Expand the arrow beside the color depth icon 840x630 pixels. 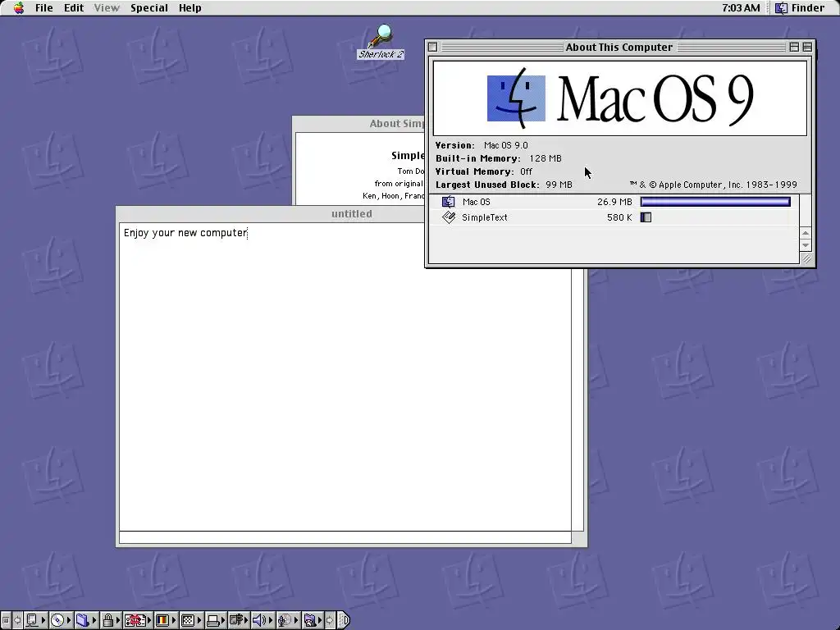tap(174, 620)
